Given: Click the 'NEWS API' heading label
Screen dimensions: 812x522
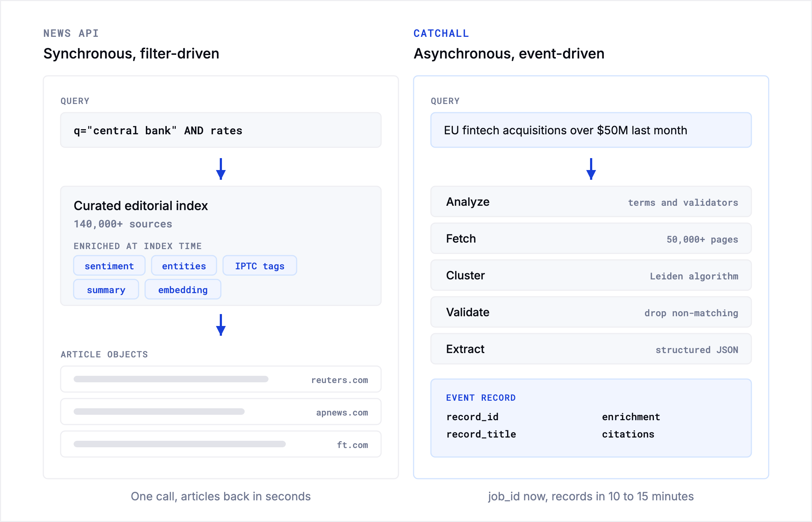Looking at the screenshot, I should (x=71, y=33).
